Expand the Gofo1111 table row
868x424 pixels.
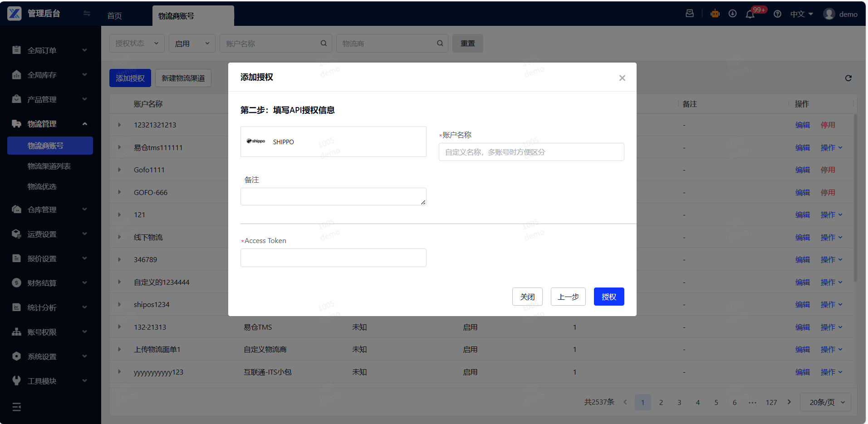coord(119,170)
